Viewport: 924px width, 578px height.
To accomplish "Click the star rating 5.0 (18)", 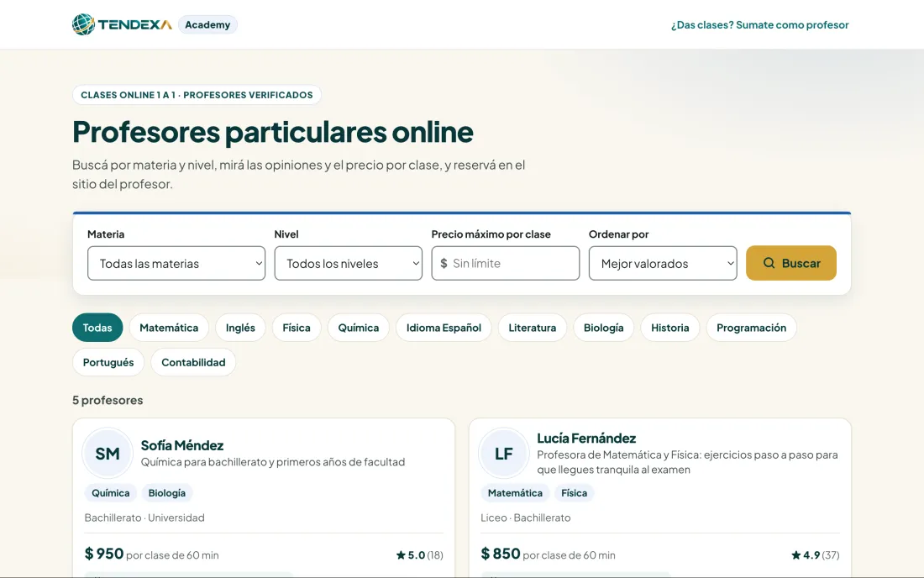I will 419,555.
